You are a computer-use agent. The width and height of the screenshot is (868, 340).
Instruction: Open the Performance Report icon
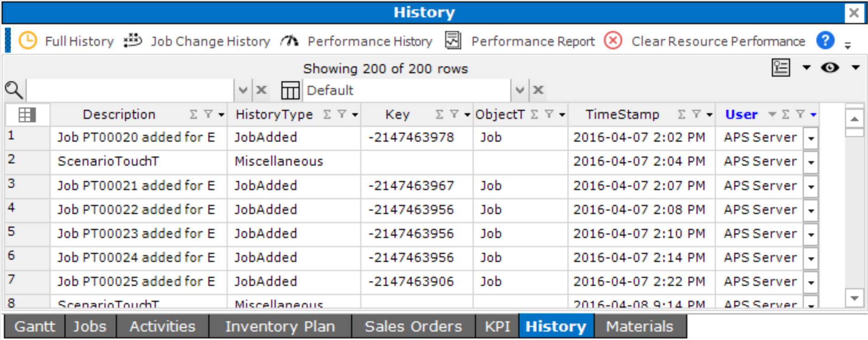(453, 41)
